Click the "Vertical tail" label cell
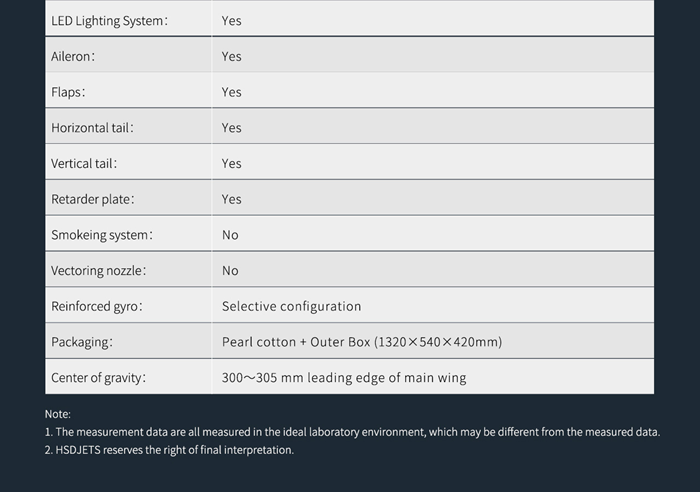The image size is (700, 492). coord(84,164)
